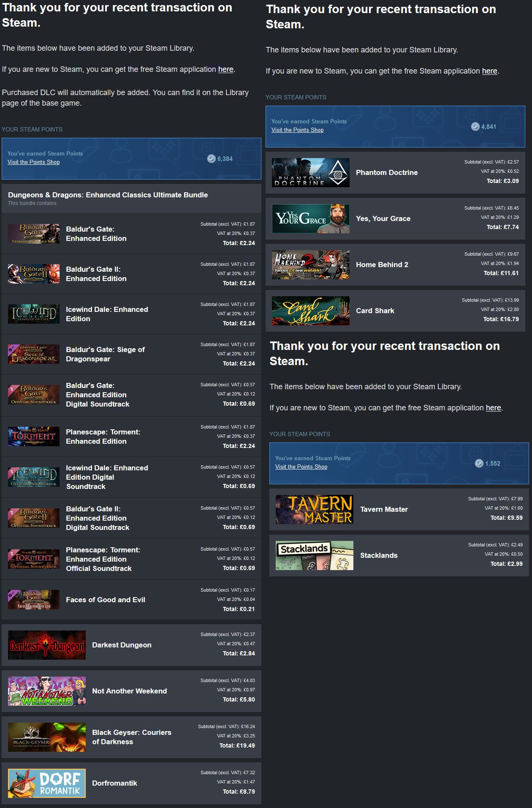Screen dimensions: 532x808
Task: Click the 'Dorfromantik' title text
Action: [114, 783]
